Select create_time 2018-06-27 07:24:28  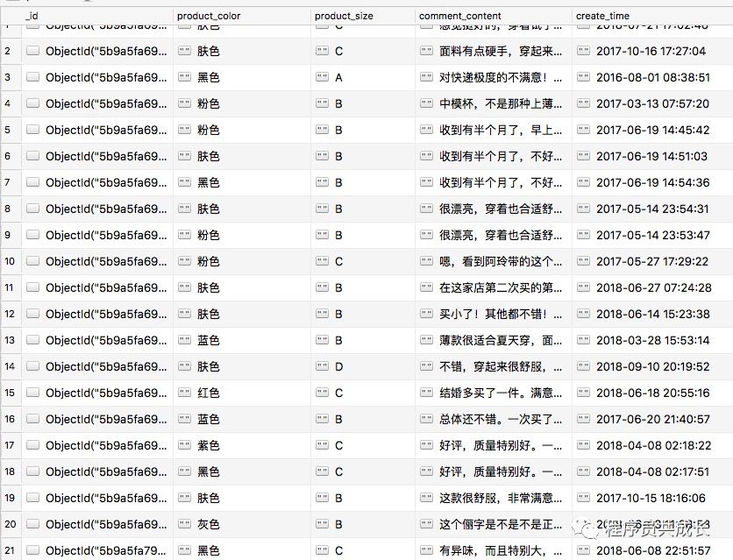click(x=652, y=287)
